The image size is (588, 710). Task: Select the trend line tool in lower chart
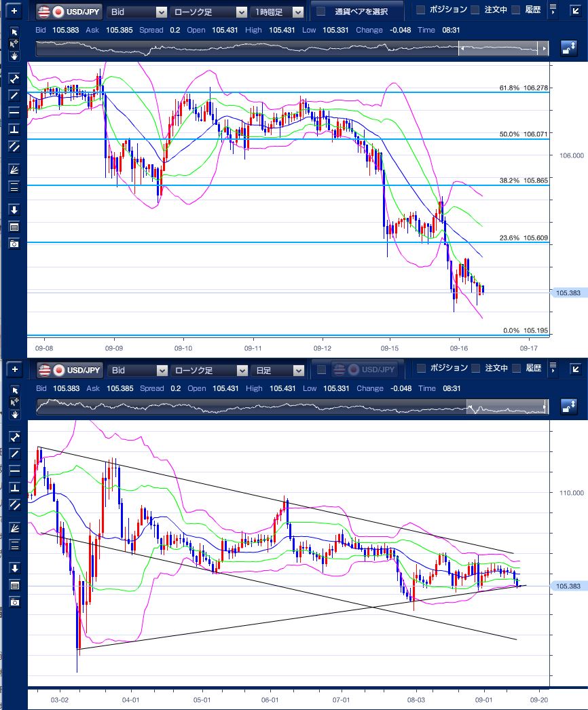coord(14,454)
